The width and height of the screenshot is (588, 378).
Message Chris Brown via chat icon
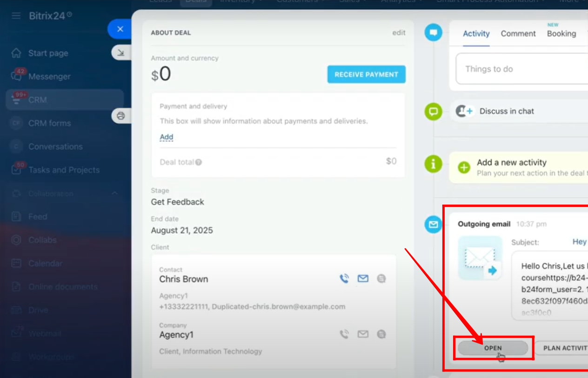click(381, 279)
